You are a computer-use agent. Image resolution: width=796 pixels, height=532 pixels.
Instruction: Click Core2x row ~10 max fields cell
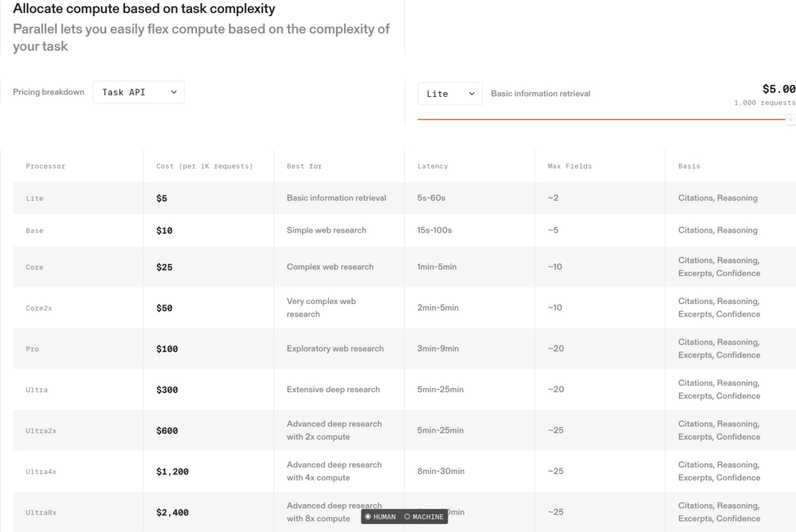pos(555,308)
